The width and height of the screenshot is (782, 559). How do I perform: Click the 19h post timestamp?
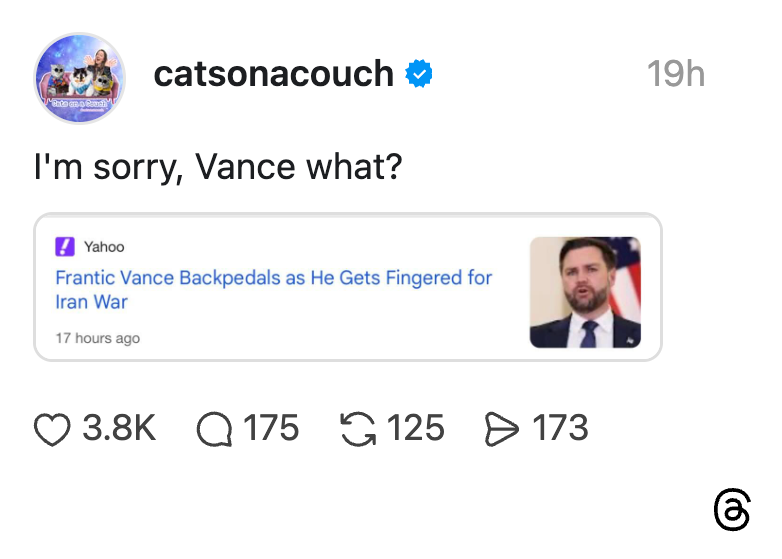[675, 74]
